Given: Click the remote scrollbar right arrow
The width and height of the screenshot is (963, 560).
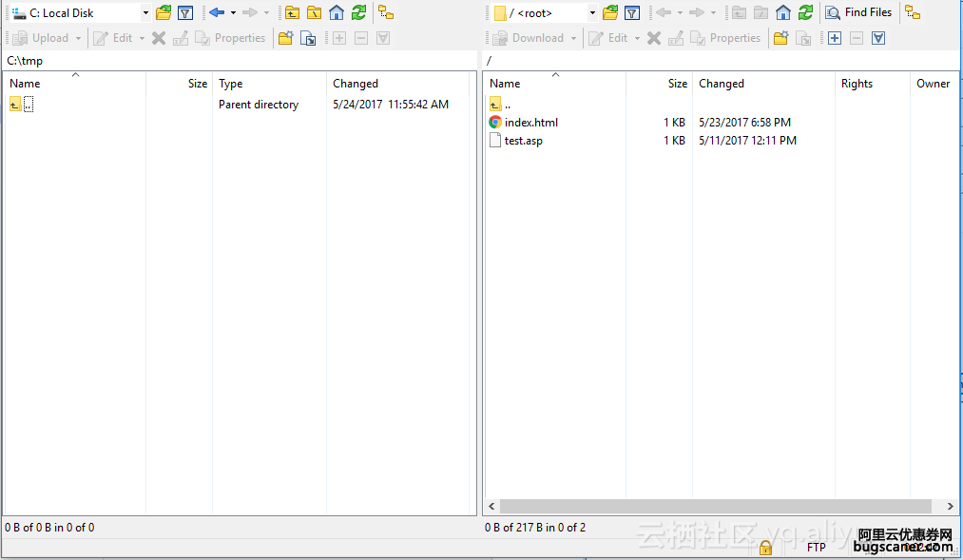Looking at the screenshot, I should 950,506.
